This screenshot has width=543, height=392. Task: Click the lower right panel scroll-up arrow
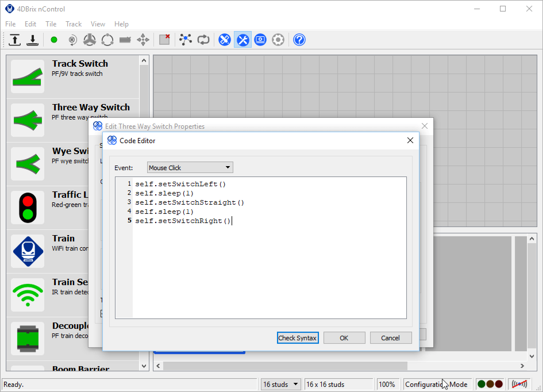532,239
